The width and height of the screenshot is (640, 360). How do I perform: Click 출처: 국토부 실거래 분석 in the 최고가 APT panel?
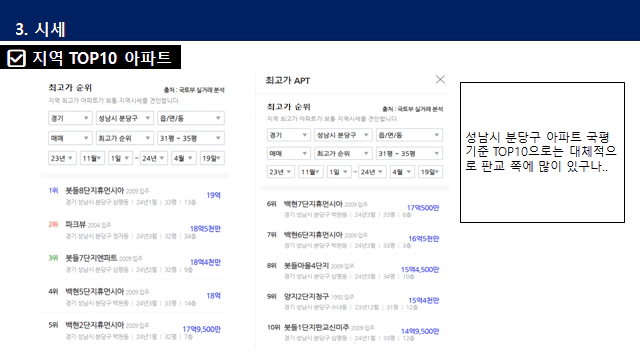point(413,109)
